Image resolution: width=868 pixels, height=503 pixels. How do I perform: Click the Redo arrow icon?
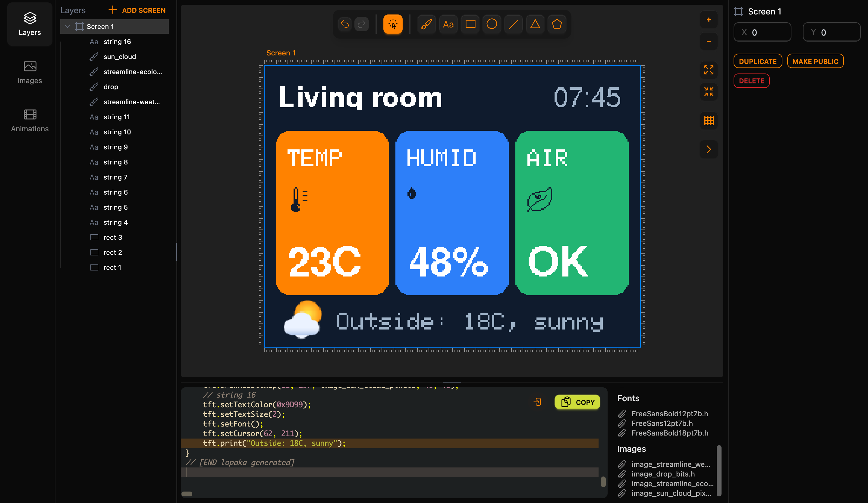(361, 24)
